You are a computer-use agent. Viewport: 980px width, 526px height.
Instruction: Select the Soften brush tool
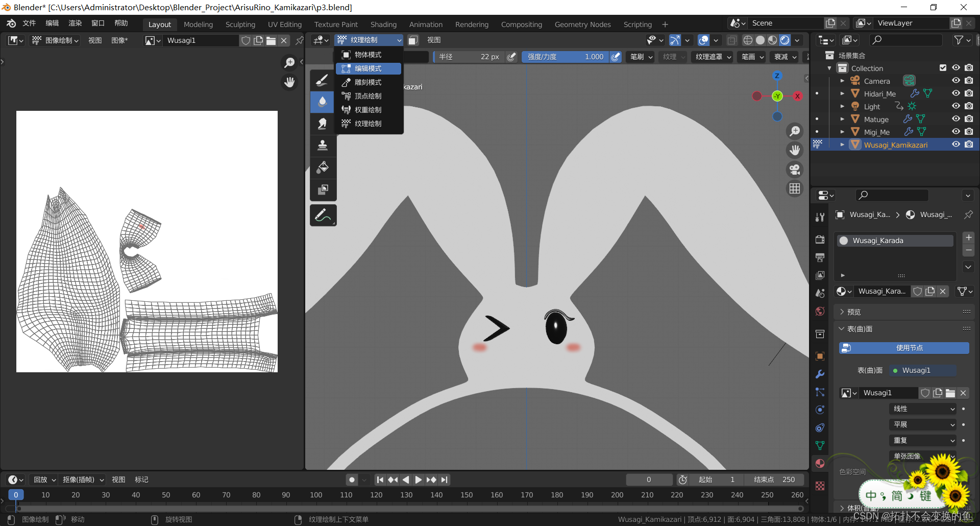323,102
